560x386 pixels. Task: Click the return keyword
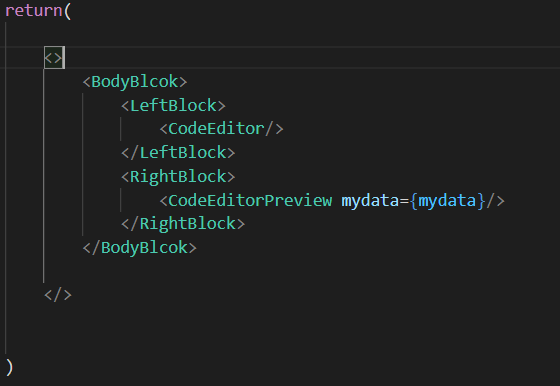(34, 10)
